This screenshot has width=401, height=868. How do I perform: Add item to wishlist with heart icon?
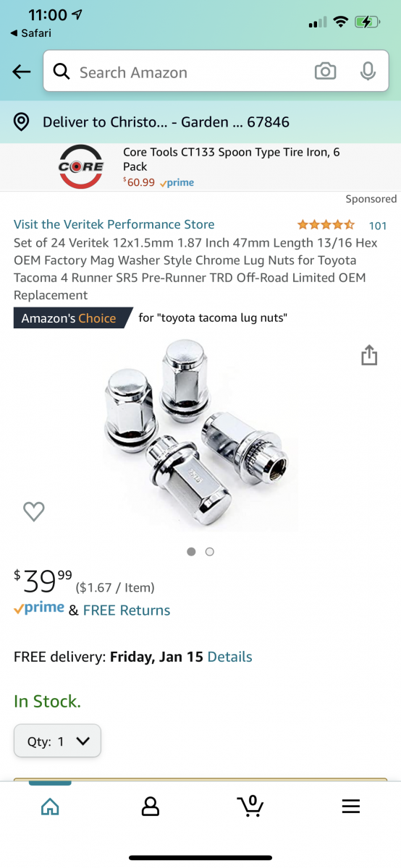click(34, 511)
